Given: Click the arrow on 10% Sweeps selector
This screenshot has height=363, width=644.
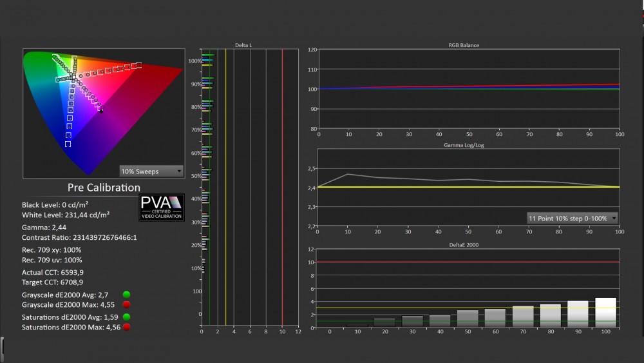Looking at the screenshot, I should pyautogui.click(x=178, y=172).
